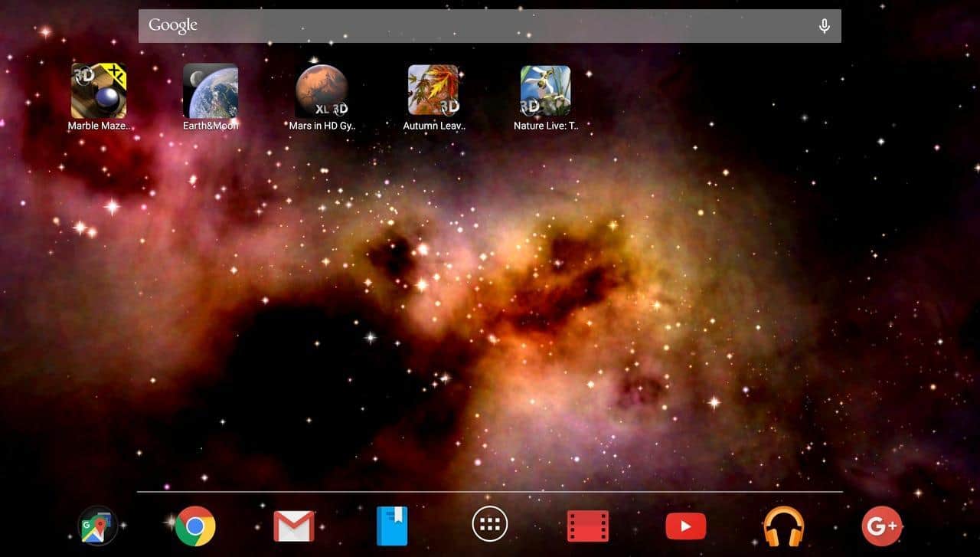Click the "Mars in HD Gy.." text label
Image resolution: width=980 pixels, height=557 pixels.
[322, 126]
